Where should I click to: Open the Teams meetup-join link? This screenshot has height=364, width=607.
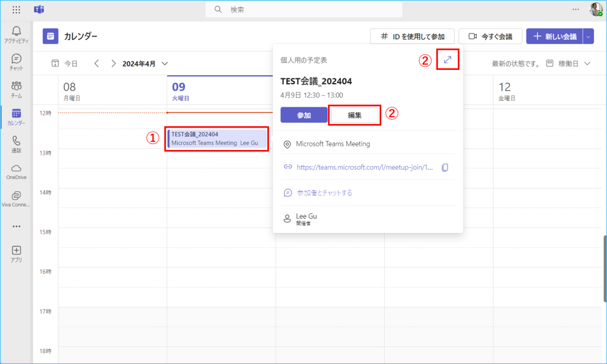coord(365,168)
